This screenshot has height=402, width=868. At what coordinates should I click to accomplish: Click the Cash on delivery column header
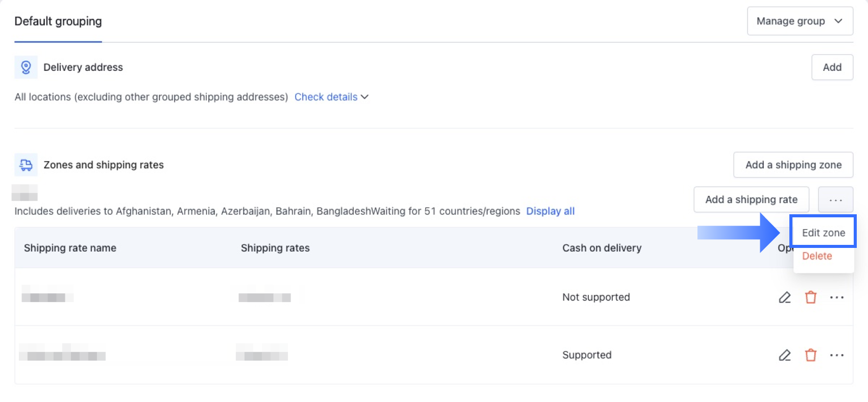click(x=602, y=248)
